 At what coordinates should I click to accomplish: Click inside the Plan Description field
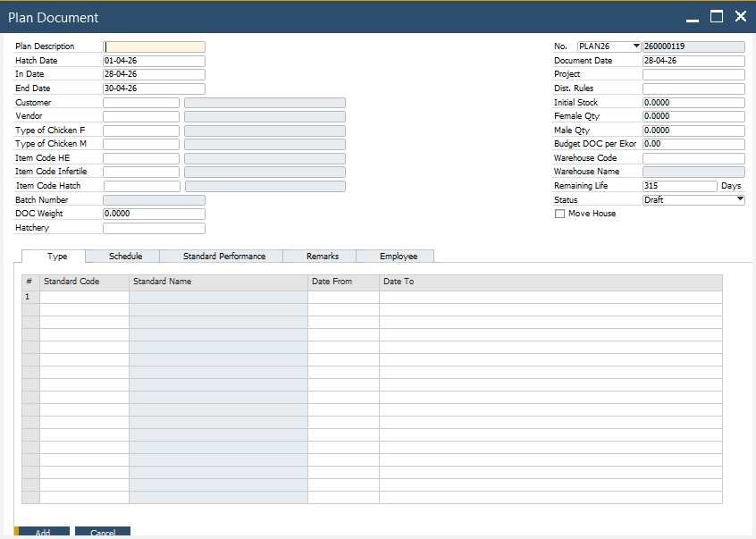pyautogui.click(x=154, y=46)
